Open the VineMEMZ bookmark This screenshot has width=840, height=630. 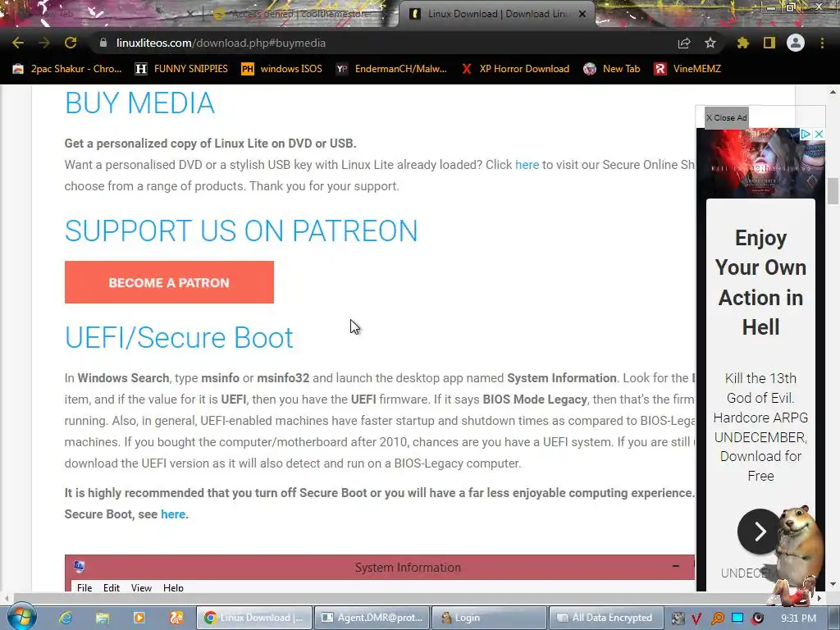click(688, 69)
